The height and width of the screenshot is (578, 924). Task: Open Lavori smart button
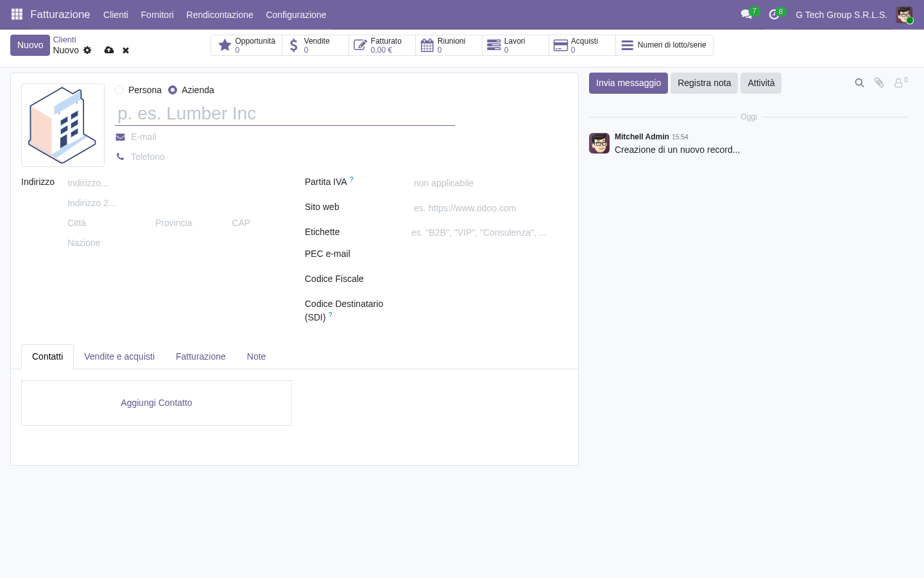(515, 45)
